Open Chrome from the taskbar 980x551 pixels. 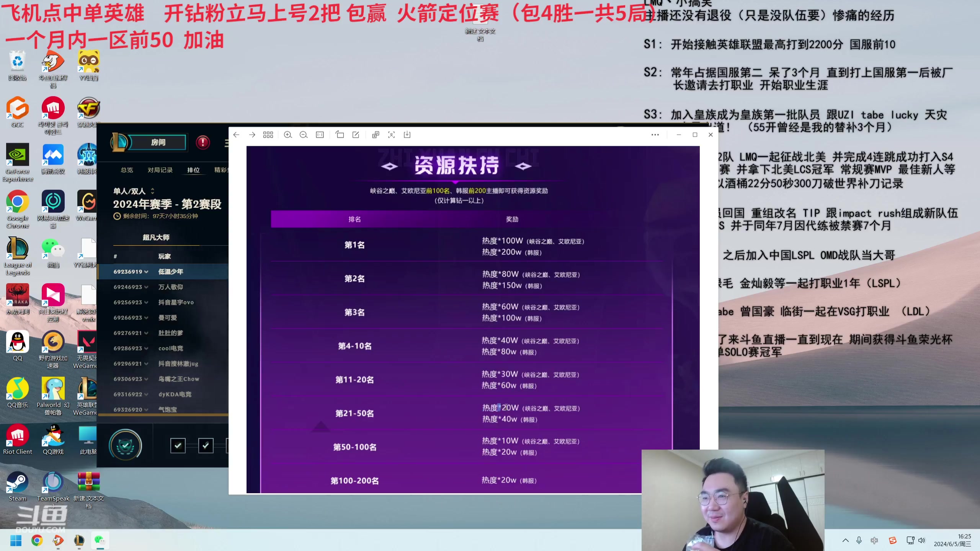tap(37, 540)
